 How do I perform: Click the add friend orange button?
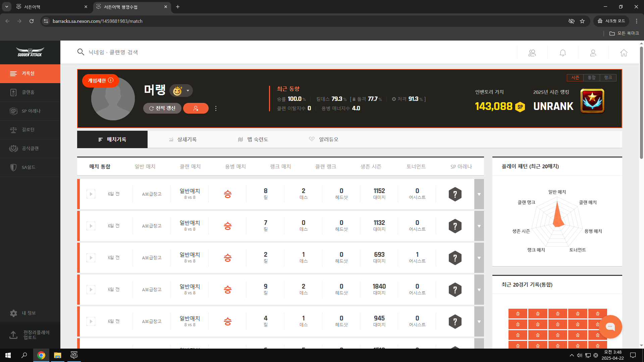click(196, 108)
